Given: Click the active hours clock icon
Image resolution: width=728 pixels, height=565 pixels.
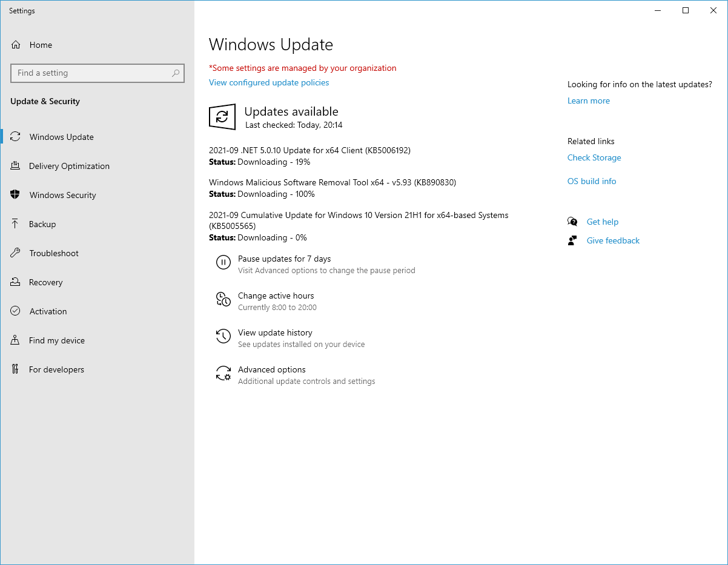Looking at the screenshot, I should [x=223, y=299].
